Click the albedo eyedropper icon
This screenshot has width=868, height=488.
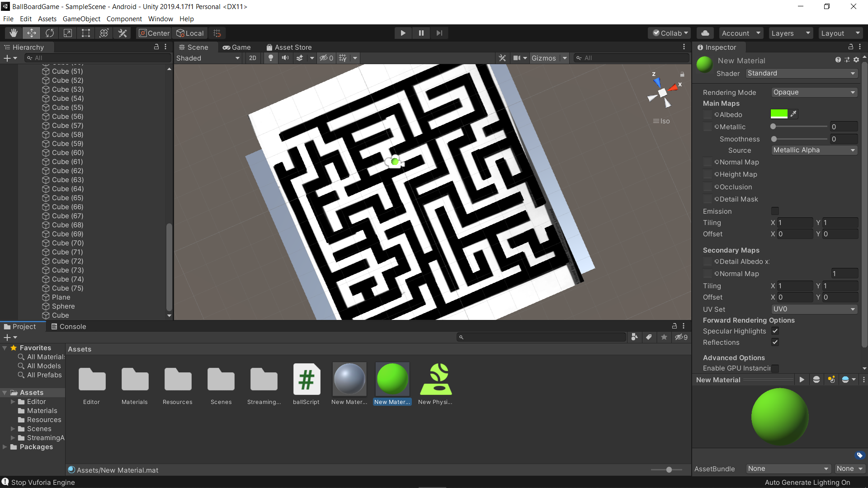(793, 114)
